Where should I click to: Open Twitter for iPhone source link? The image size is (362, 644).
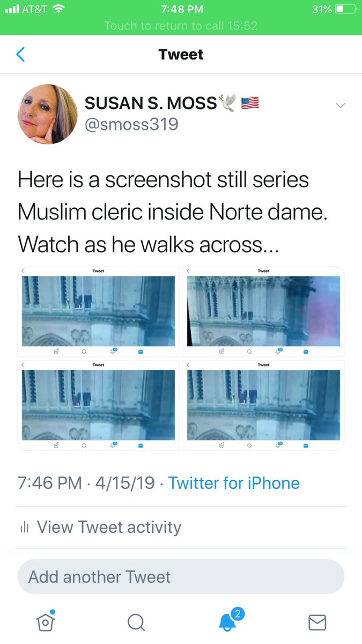[x=234, y=483]
